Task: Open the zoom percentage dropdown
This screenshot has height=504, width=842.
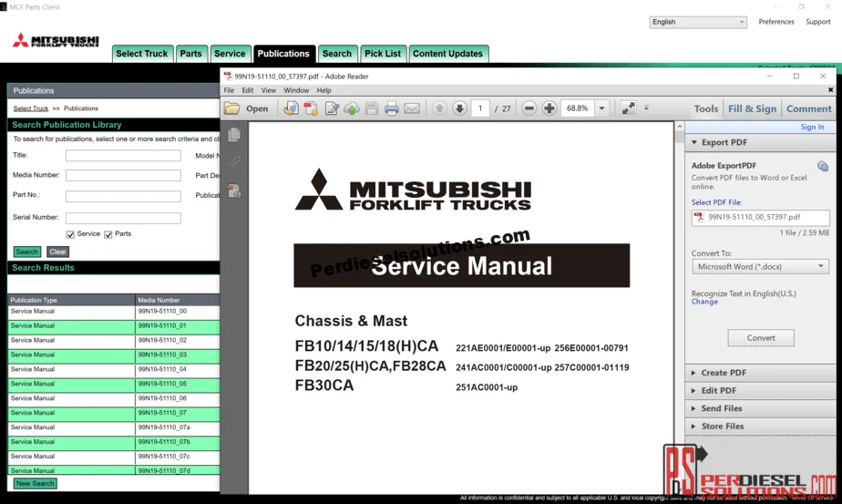Action: [x=601, y=108]
